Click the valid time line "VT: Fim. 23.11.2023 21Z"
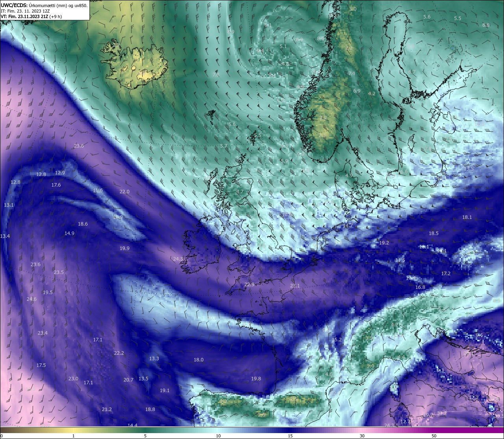Screen dimensions: 504x439 point(25,17)
